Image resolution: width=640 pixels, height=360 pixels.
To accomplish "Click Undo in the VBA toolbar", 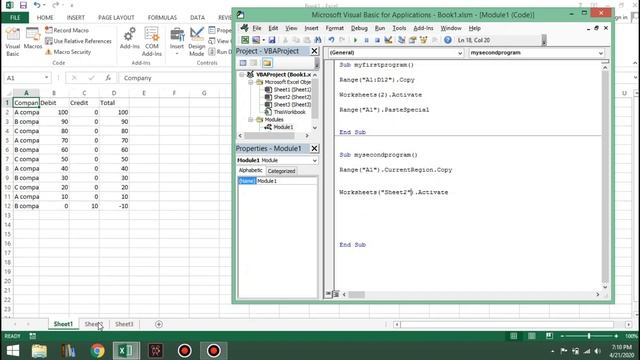I will 331,40.
